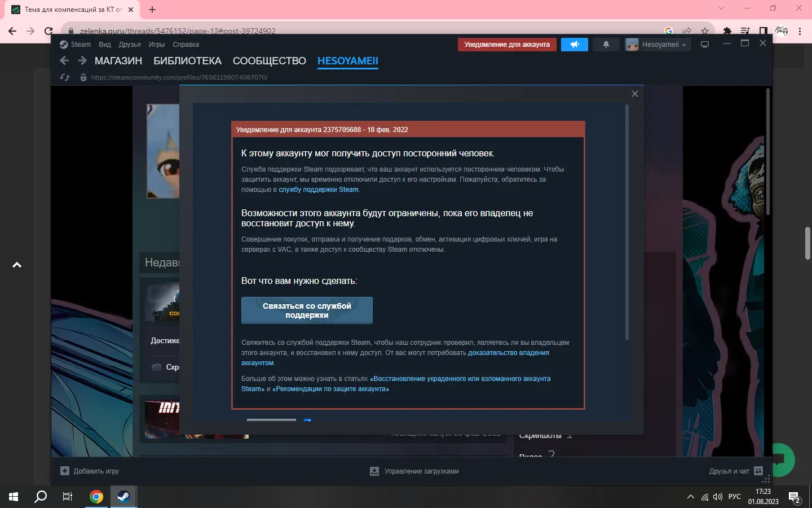Click the friends icon beside Друзья и чат
This screenshot has width=812, height=508.
[x=758, y=471]
